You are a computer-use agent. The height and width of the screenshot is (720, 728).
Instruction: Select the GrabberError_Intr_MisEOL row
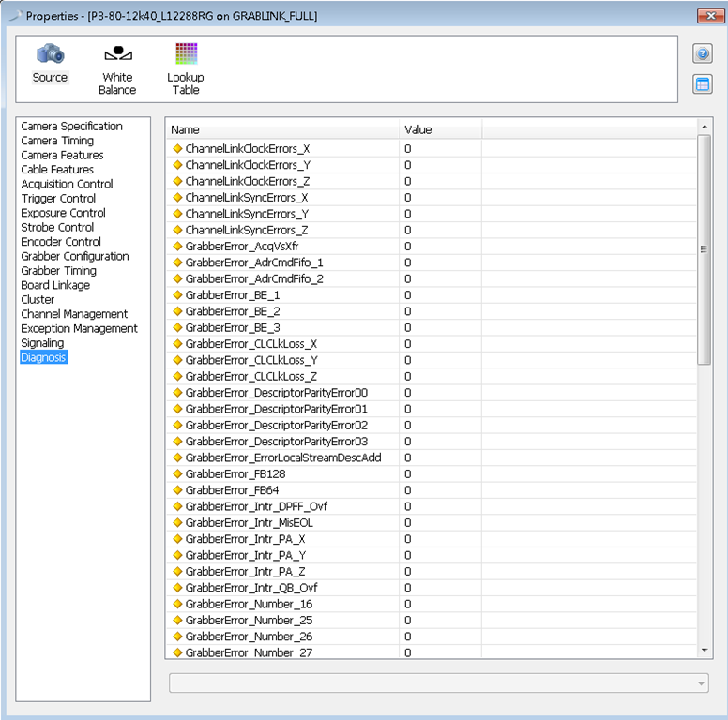(432, 522)
